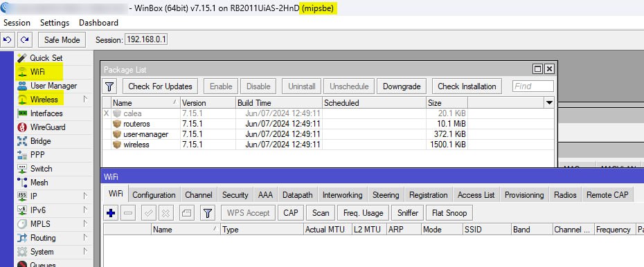Screen dimensions: 644x267
Task: Switch to the Remote CAP tab
Action: 607,195
